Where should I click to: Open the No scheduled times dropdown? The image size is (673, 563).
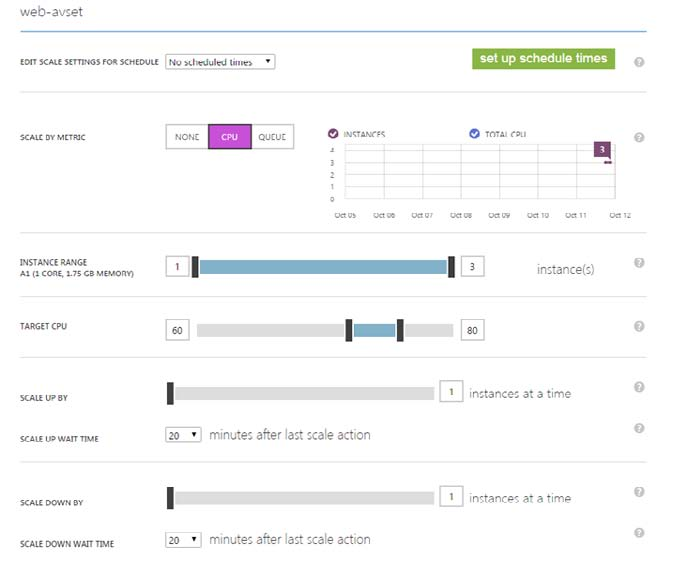(x=220, y=62)
